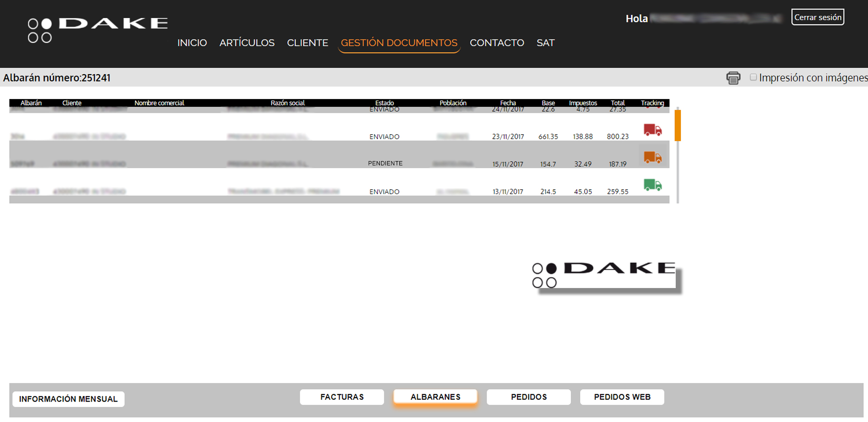Click Fecha column header

508,103
